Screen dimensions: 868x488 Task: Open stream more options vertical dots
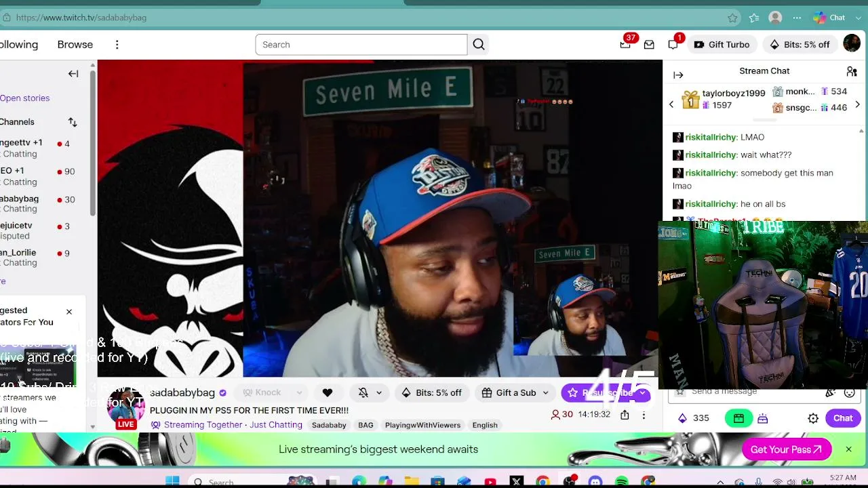coord(644,415)
